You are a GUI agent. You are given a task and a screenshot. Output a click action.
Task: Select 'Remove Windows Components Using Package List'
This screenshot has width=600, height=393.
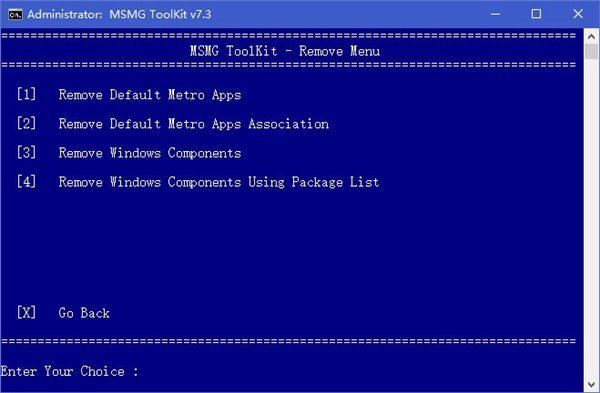click(x=219, y=182)
